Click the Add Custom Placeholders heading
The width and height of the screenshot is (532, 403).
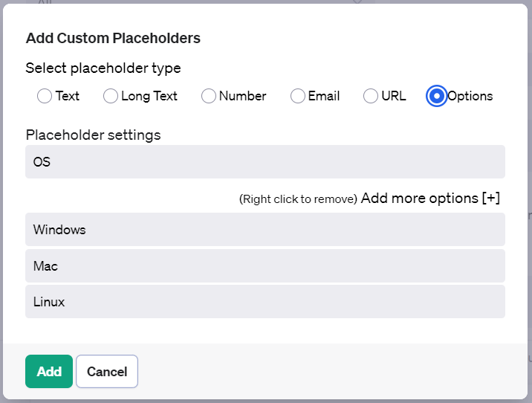pyautogui.click(x=113, y=38)
